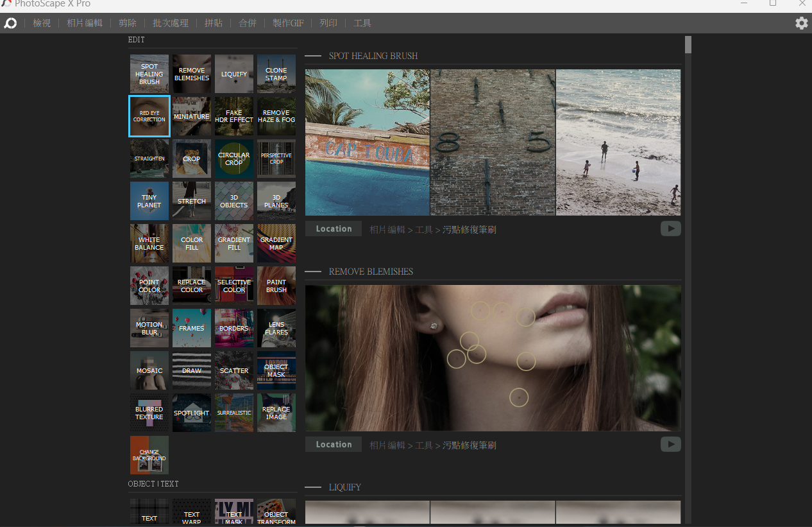Select the Spotlight tile
This screenshot has height=527, width=812.
(x=192, y=413)
